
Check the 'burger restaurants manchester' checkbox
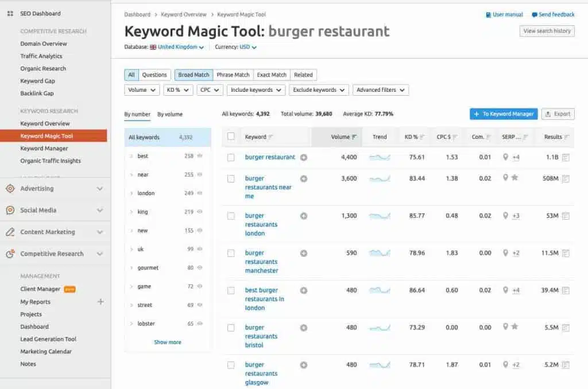(231, 254)
